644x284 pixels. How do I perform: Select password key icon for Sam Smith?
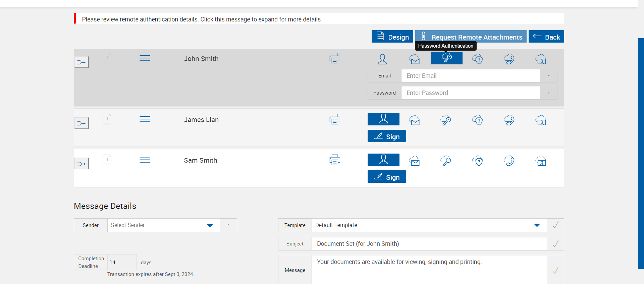pos(446,161)
